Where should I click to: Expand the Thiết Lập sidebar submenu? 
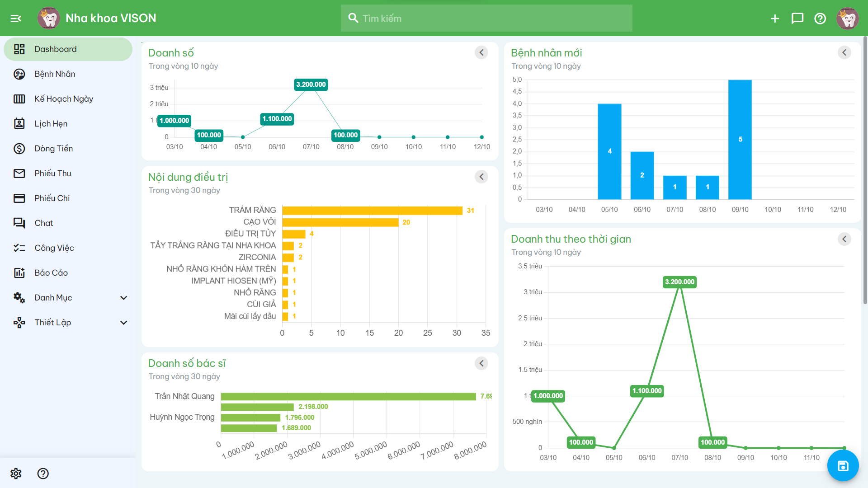123,322
